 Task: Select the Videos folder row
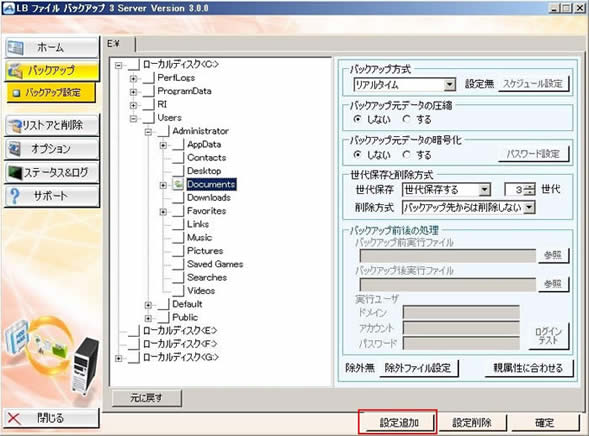(x=201, y=291)
